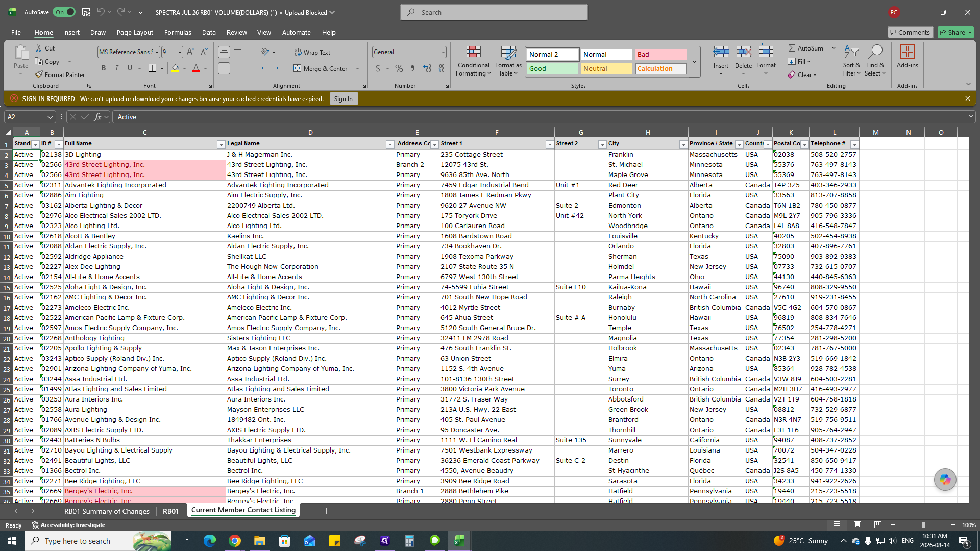
Task: Open the Add-ins icon
Action: click(907, 52)
